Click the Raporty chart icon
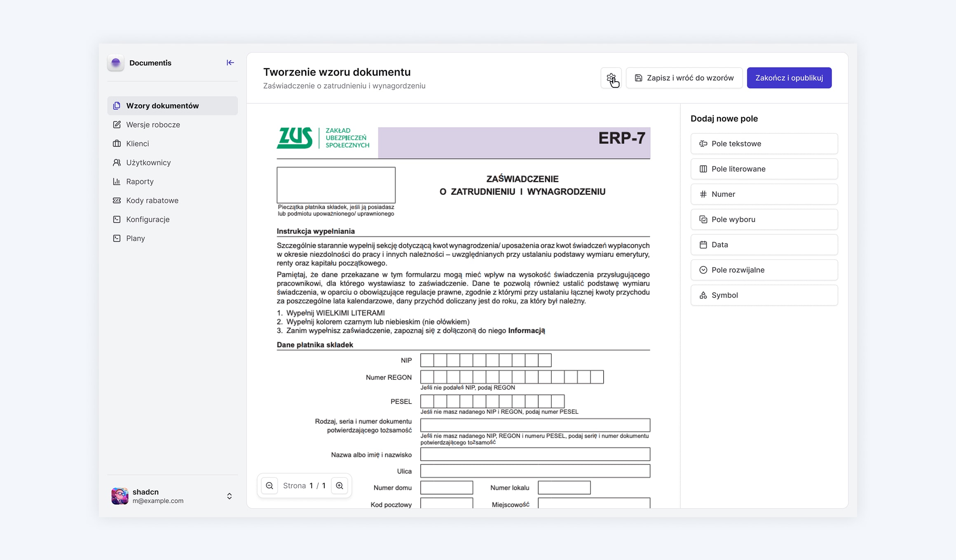 pos(117,182)
